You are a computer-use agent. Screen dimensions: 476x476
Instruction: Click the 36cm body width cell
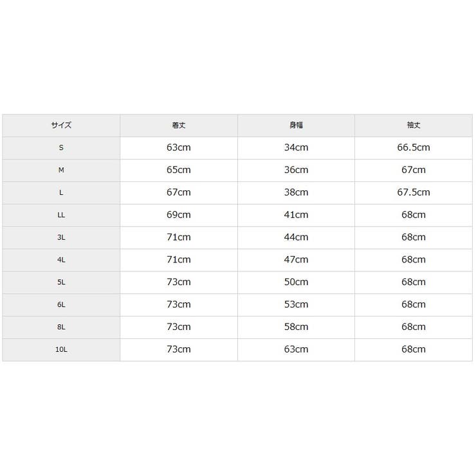point(296,170)
